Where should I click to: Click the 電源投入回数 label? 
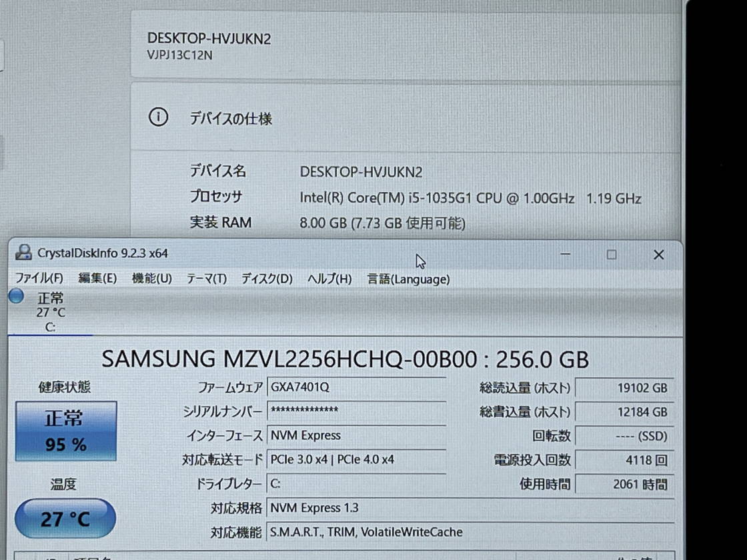tap(532, 460)
